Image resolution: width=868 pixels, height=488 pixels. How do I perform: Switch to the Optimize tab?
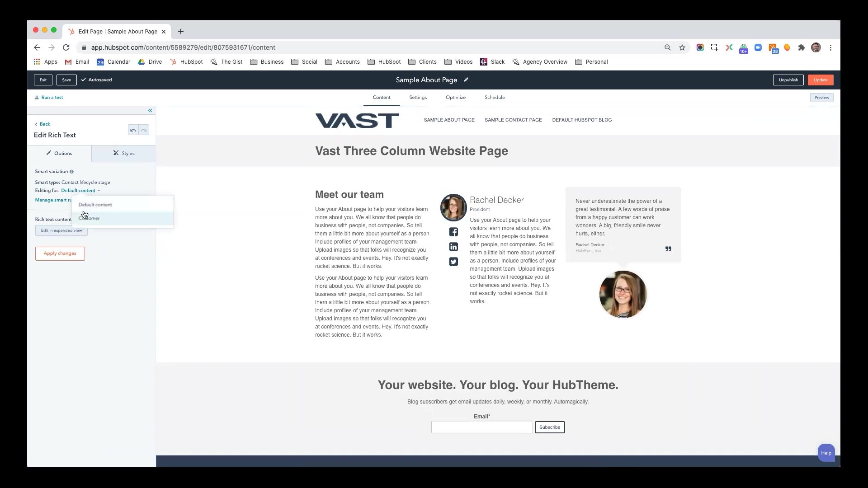point(456,97)
